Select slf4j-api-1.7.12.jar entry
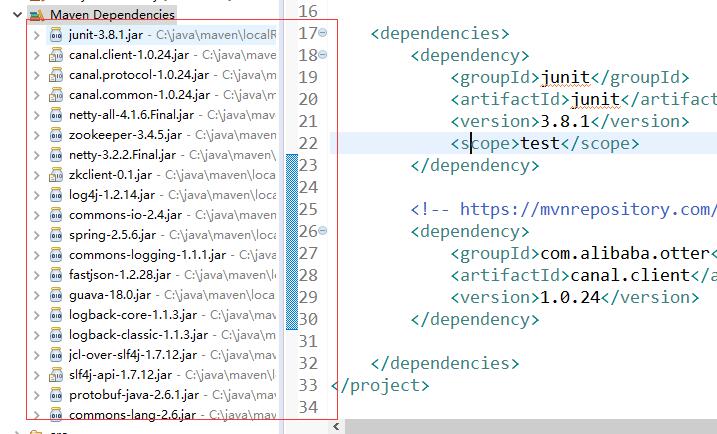 (114, 375)
